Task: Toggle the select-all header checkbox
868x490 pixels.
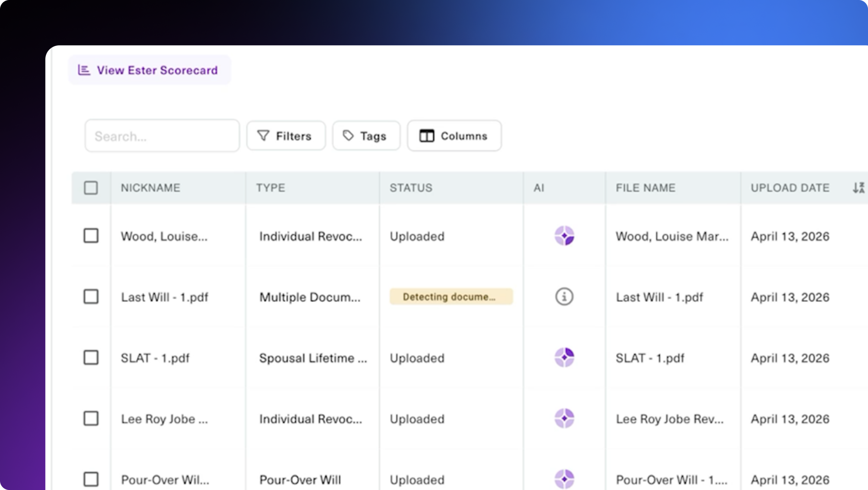Action: 91,188
